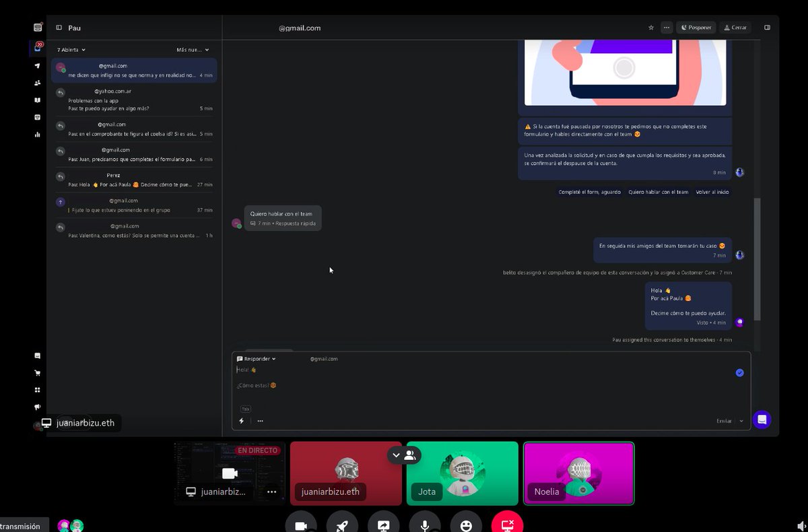
Task: Open conversation 'me dicen que infligí...'
Action: (134, 70)
